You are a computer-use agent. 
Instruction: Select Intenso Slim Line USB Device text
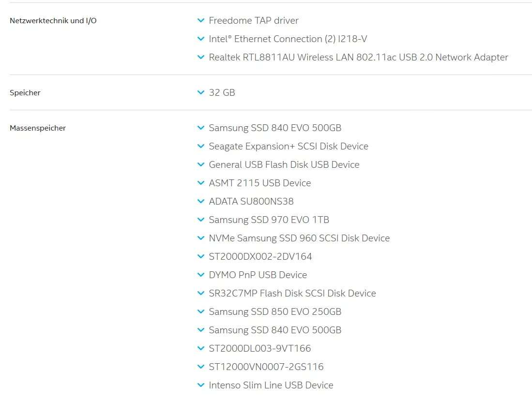[271, 385]
